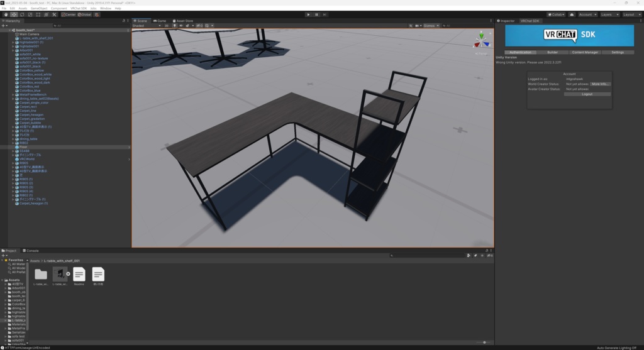Select Main Camera in Hierarchy
644x350 pixels.
29,34
